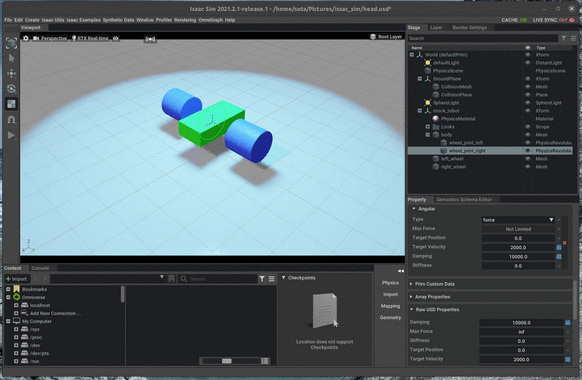The width and height of the screenshot is (582, 380).
Task: Hide the defaultLight prim
Action: (x=527, y=63)
